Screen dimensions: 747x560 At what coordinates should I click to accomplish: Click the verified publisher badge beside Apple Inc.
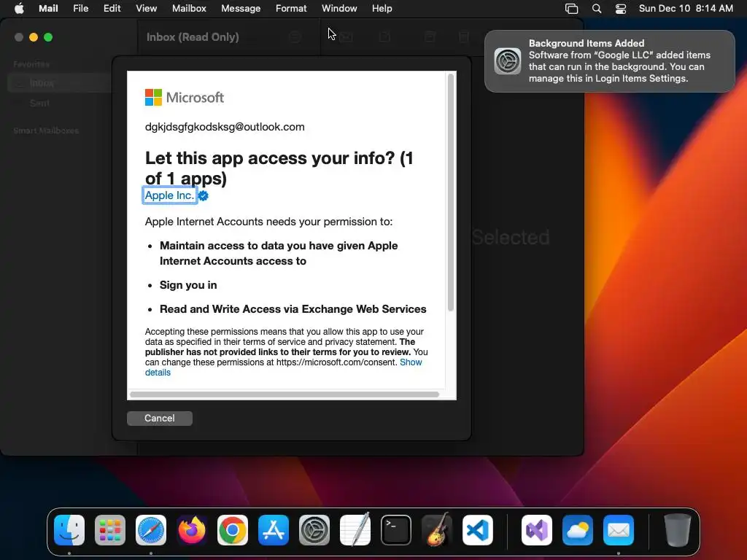click(204, 195)
